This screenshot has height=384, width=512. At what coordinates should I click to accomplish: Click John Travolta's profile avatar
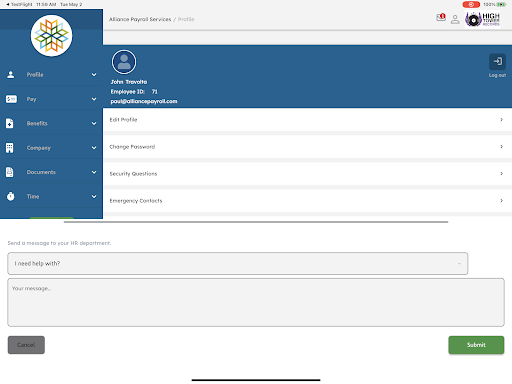click(124, 62)
